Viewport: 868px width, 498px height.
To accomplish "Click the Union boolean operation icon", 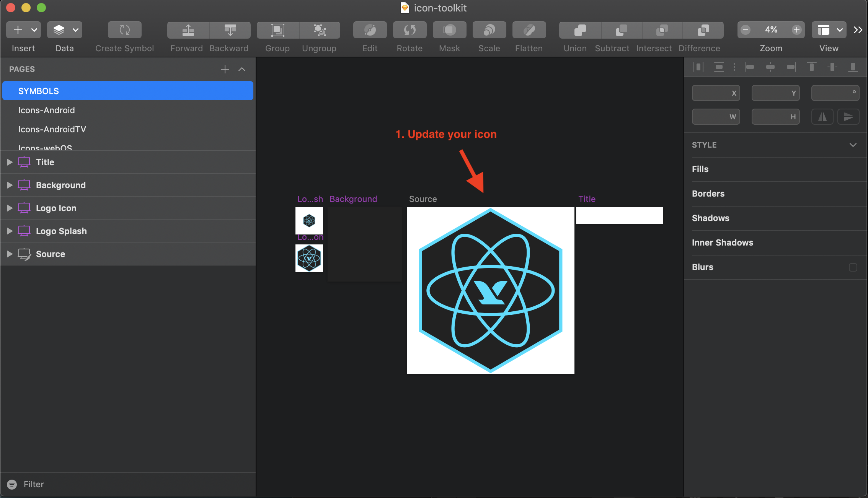I will 580,30.
